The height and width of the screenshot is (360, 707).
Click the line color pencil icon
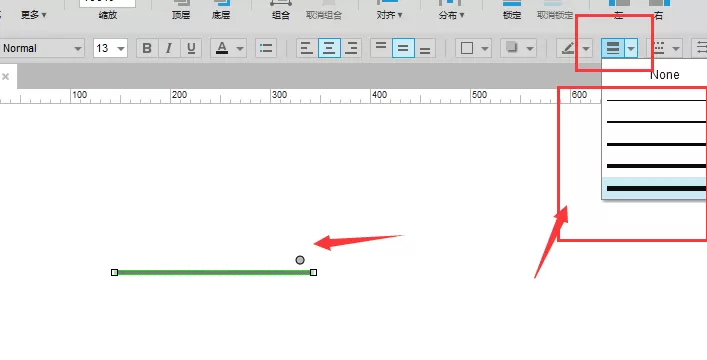(568, 48)
